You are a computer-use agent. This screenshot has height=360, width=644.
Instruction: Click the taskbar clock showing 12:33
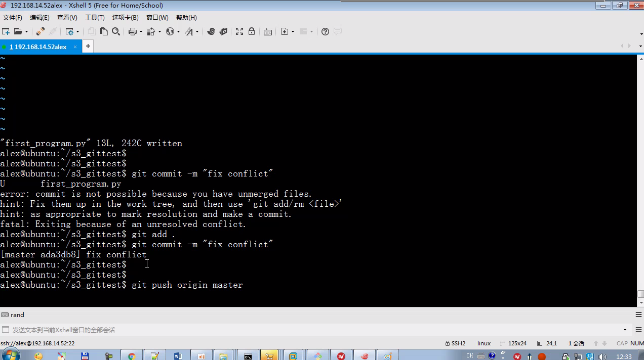point(624,356)
